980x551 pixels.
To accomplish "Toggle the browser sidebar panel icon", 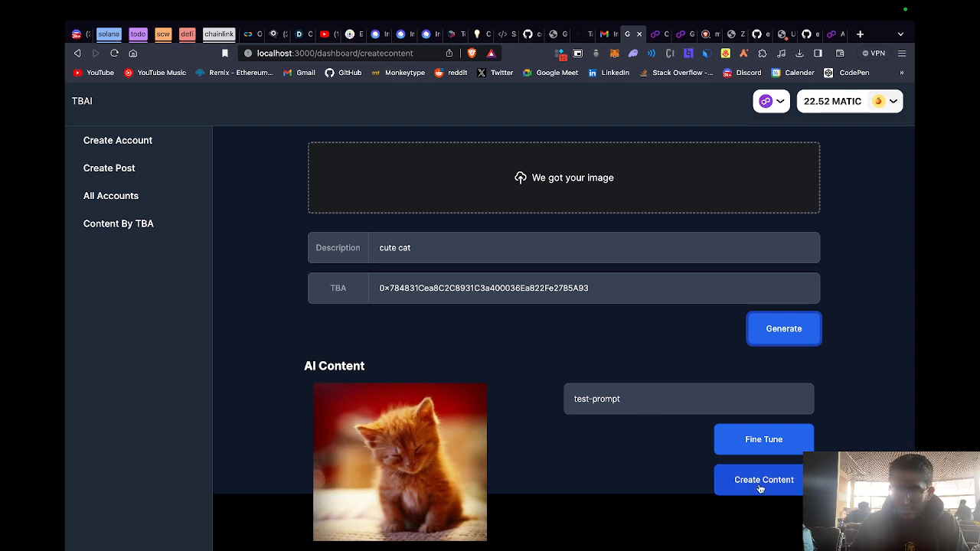I will coord(818,53).
